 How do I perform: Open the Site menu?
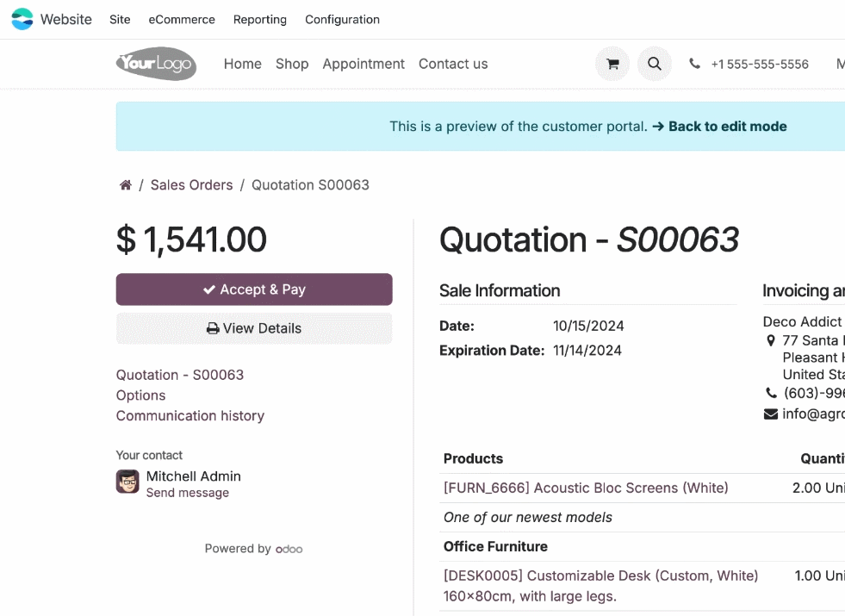[120, 20]
